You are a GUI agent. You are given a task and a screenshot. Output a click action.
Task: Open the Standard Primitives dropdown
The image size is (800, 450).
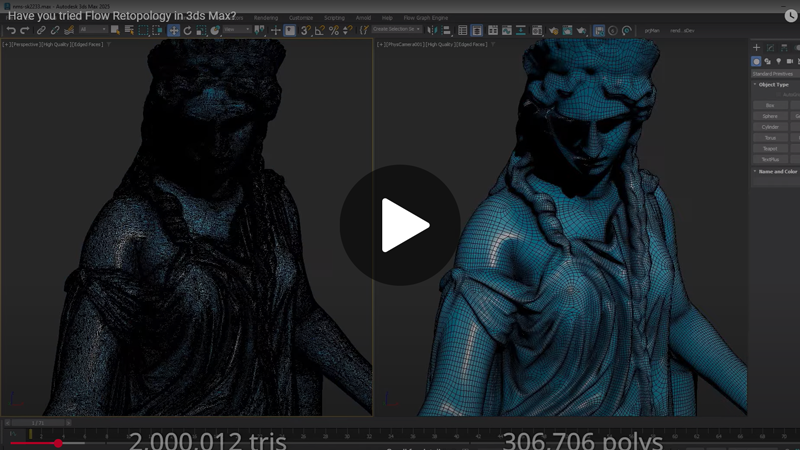point(776,74)
